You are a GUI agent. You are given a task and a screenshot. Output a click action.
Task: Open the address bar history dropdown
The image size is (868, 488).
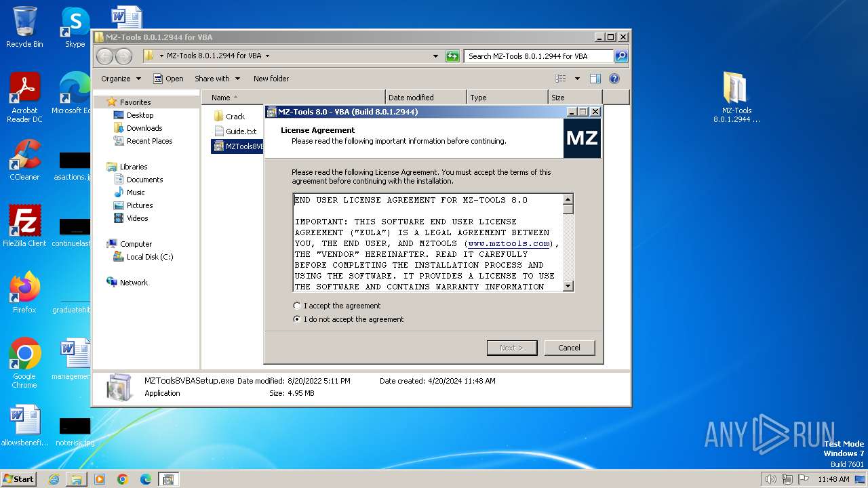pos(435,56)
